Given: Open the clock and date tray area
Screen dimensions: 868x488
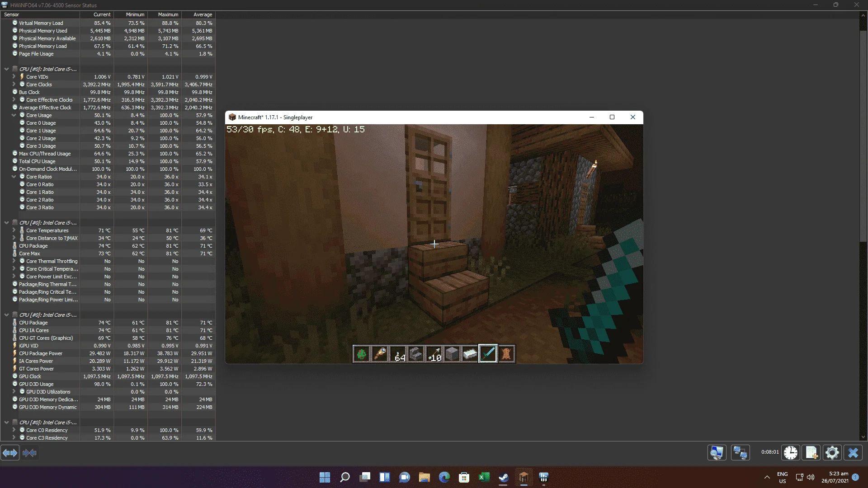Looking at the screenshot, I should [835, 477].
